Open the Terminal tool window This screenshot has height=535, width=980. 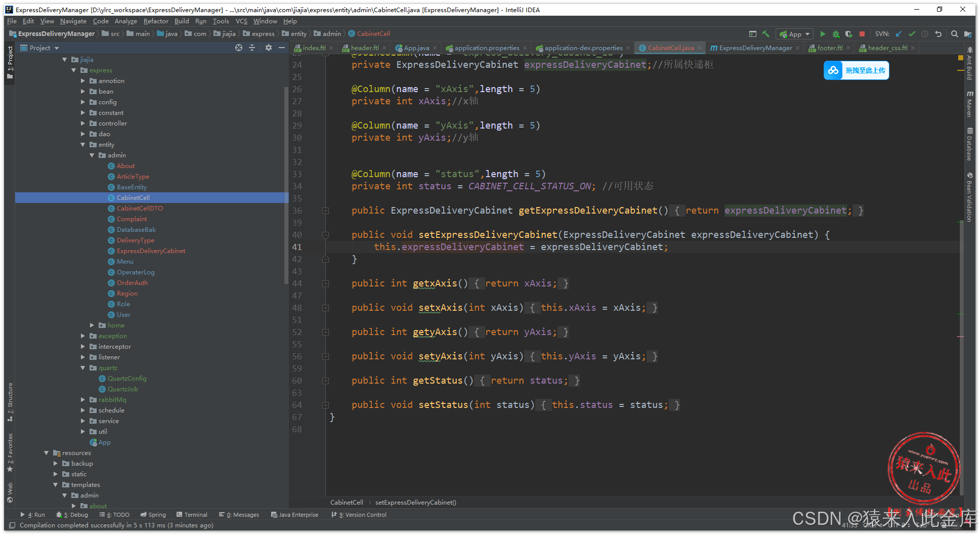click(192, 515)
